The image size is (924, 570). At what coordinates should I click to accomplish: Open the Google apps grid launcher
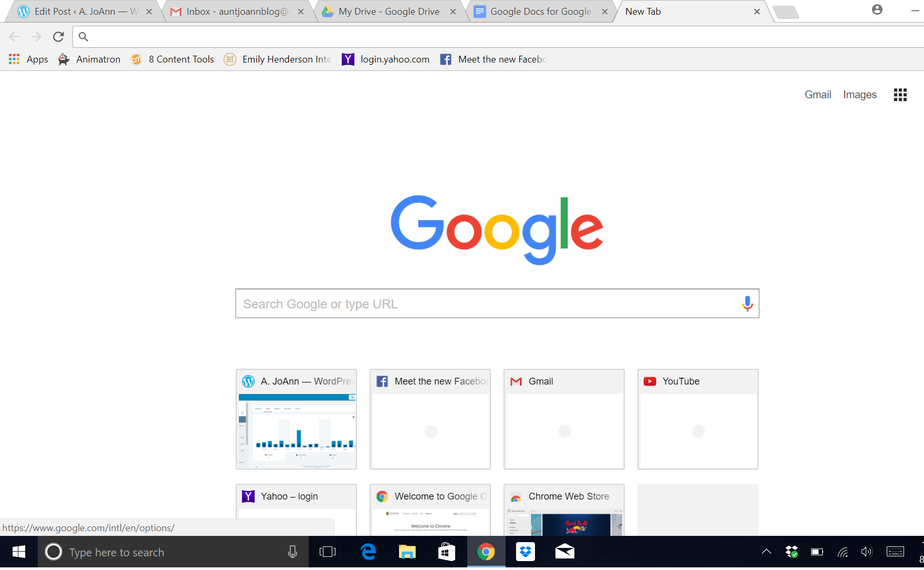pyautogui.click(x=900, y=95)
